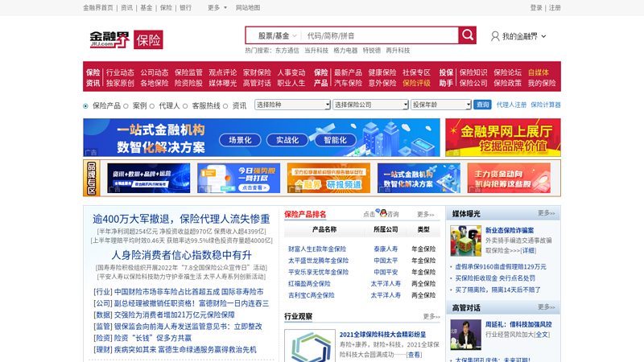
Task: Select the 代理人 radio button
Action: pyautogui.click(x=152, y=106)
